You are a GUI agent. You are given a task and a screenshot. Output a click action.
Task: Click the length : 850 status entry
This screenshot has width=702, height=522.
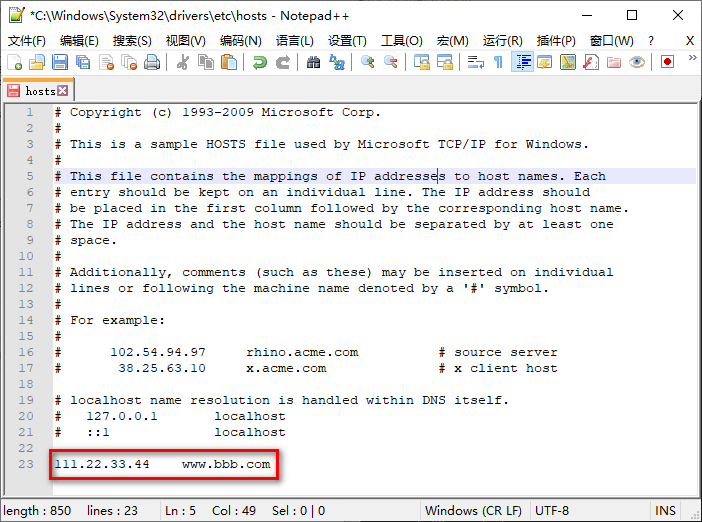pyautogui.click(x=37, y=510)
